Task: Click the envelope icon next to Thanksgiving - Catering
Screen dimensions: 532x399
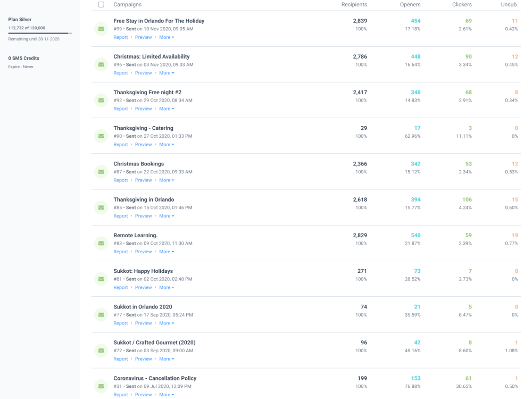Action: 101,136
